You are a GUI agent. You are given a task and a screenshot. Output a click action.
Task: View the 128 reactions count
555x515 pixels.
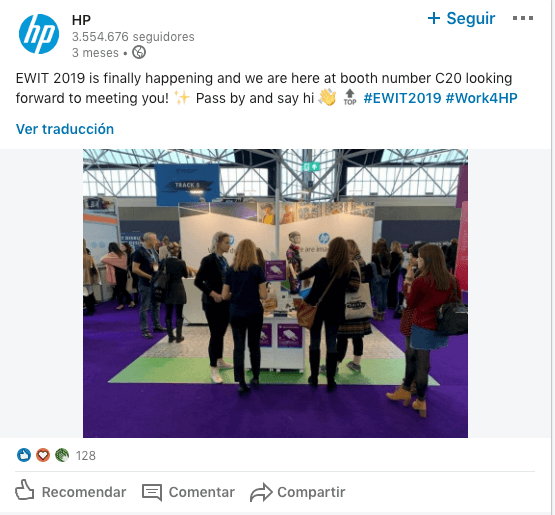click(86, 456)
